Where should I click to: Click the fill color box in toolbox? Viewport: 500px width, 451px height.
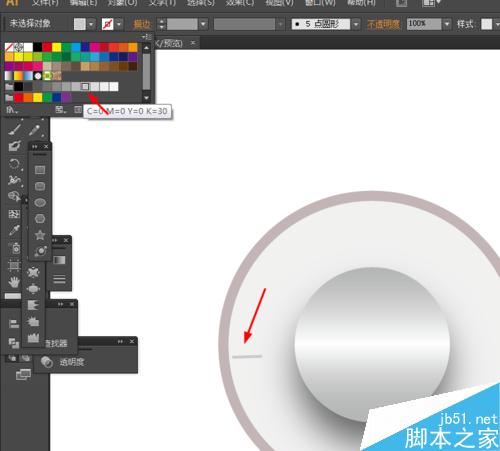click(x=13, y=296)
